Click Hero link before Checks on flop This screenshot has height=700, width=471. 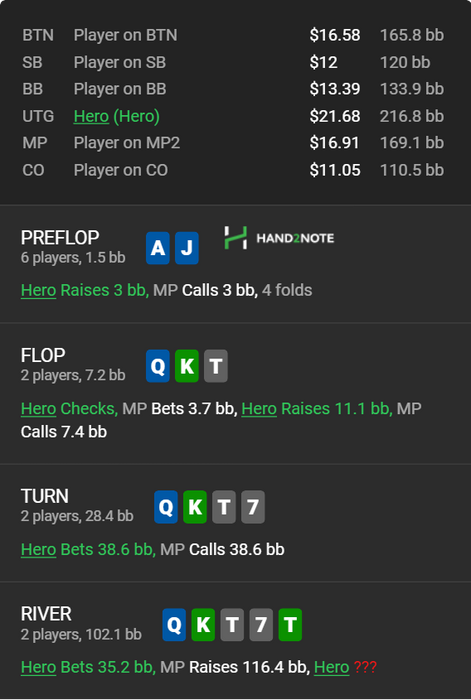pyautogui.click(x=38, y=408)
